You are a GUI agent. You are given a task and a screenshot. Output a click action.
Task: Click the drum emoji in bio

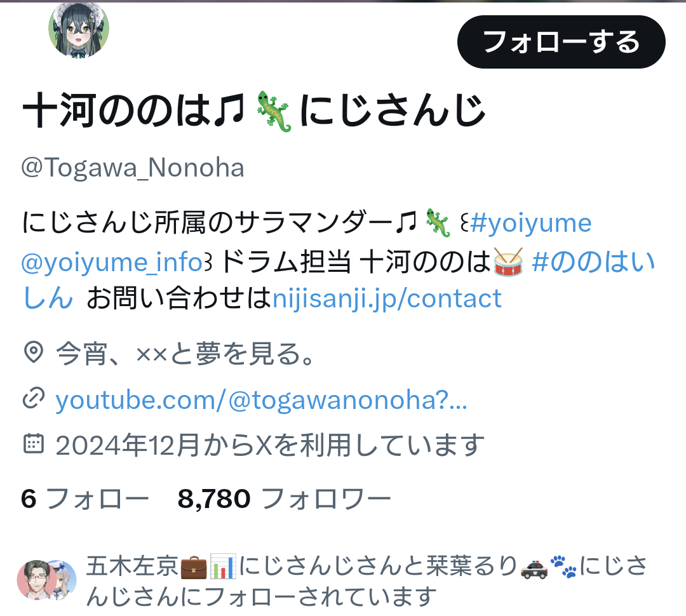tap(508, 262)
